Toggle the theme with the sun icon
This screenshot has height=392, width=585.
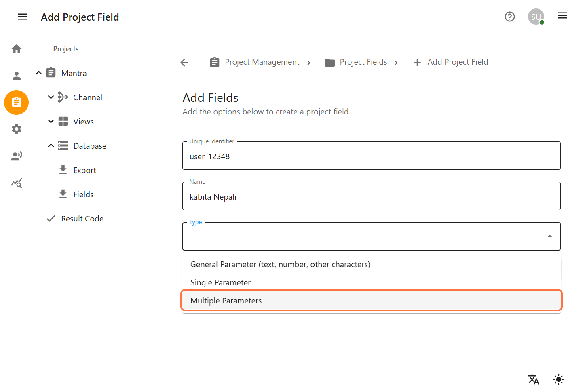coord(558,379)
